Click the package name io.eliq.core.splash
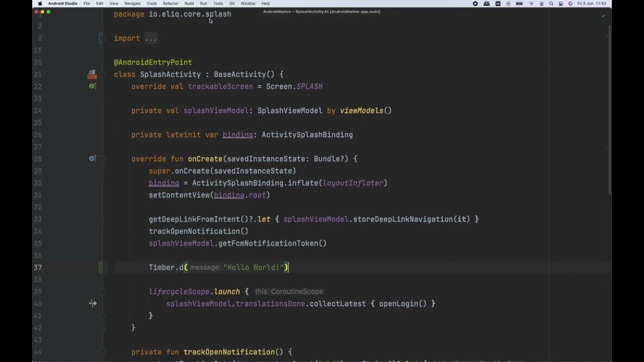Image resolution: width=644 pixels, height=362 pixels. (x=190, y=14)
